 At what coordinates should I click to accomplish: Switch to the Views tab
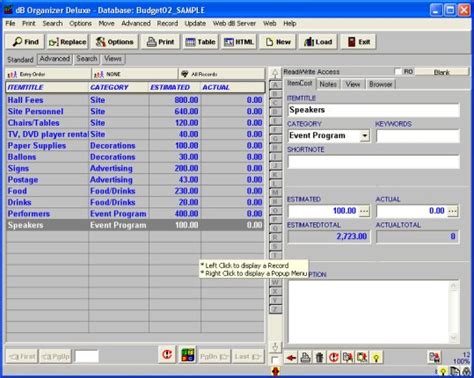point(113,59)
